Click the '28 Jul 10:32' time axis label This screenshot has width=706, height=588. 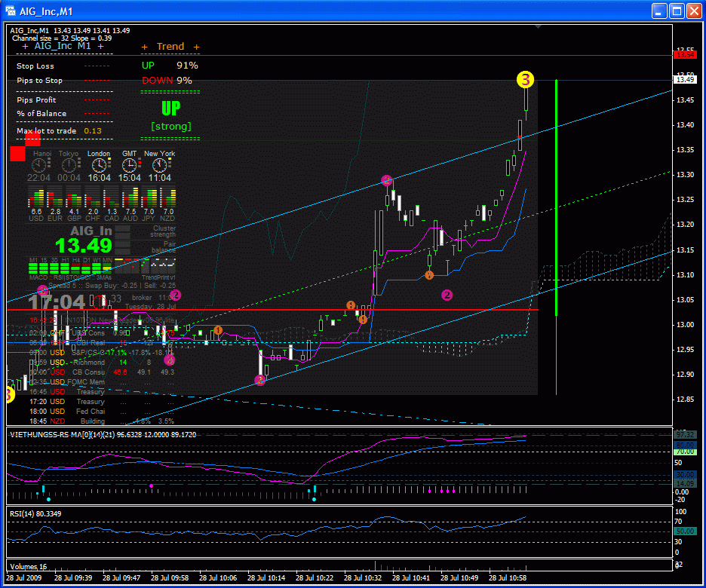point(363,577)
